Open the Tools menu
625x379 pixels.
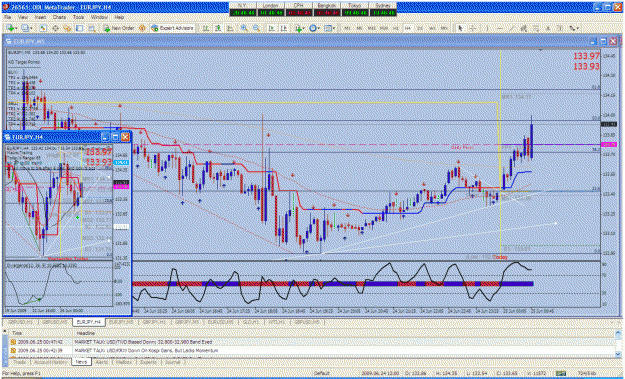tap(79, 18)
